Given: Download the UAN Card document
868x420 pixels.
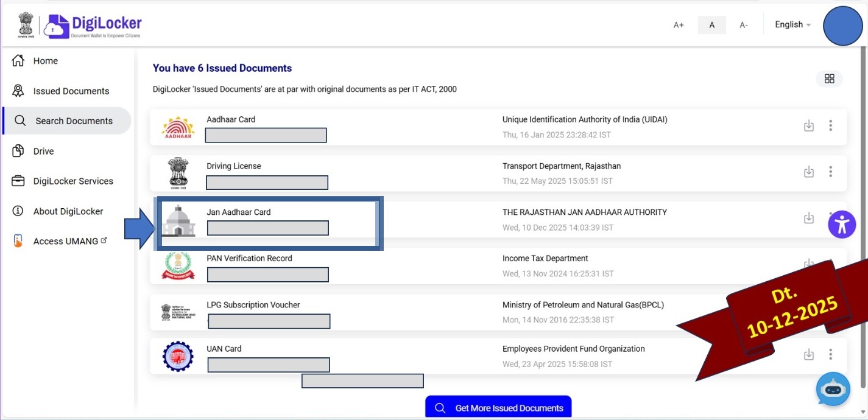Looking at the screenshot, I should tap(809, 355).
